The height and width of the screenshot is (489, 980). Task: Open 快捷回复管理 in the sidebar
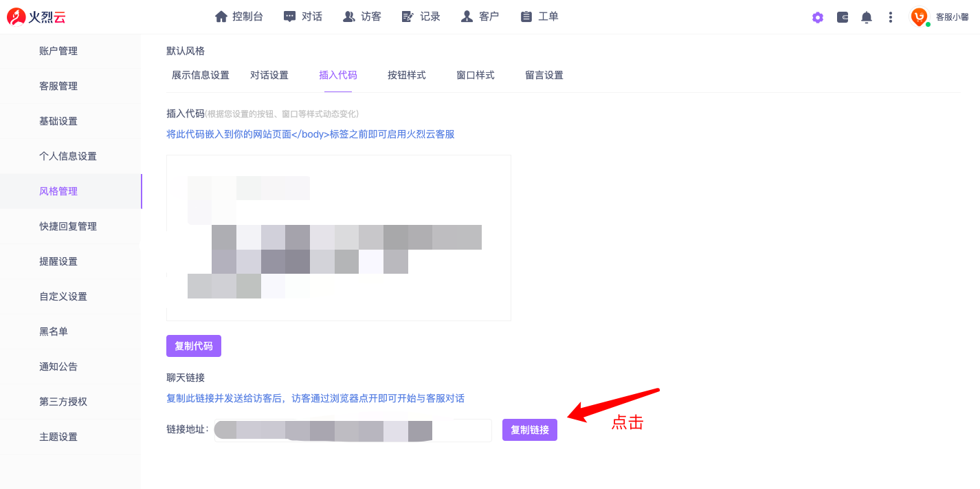click(68, 226)
